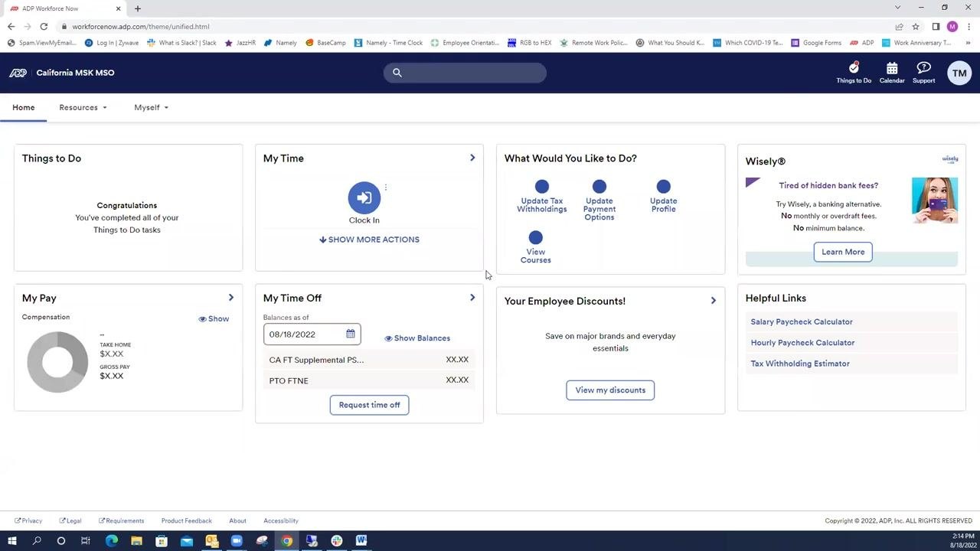Screen dimensions: 980x551
Task: Open JazzHR bookmark
Action: (x=240, y=43)
